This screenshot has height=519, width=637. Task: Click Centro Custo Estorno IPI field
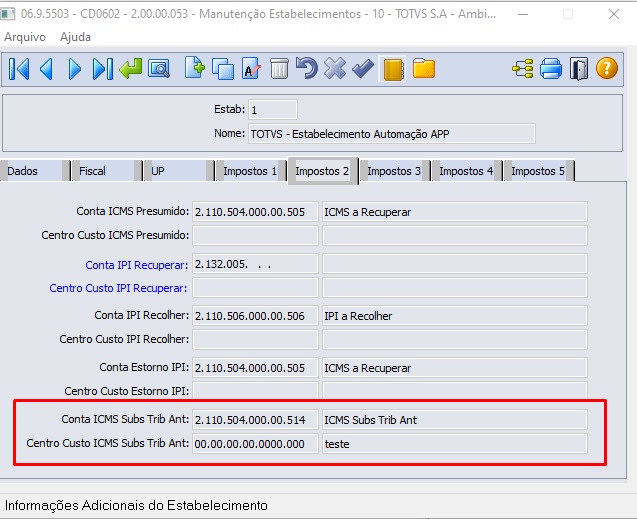255,390
